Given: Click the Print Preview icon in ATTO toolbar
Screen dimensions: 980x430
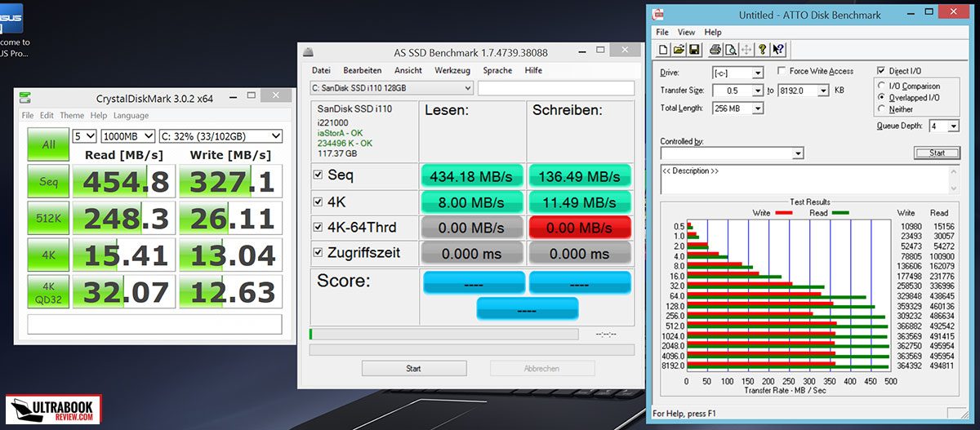Looking at the screenshot, I should pyautogui.click(x=731, y=50).
